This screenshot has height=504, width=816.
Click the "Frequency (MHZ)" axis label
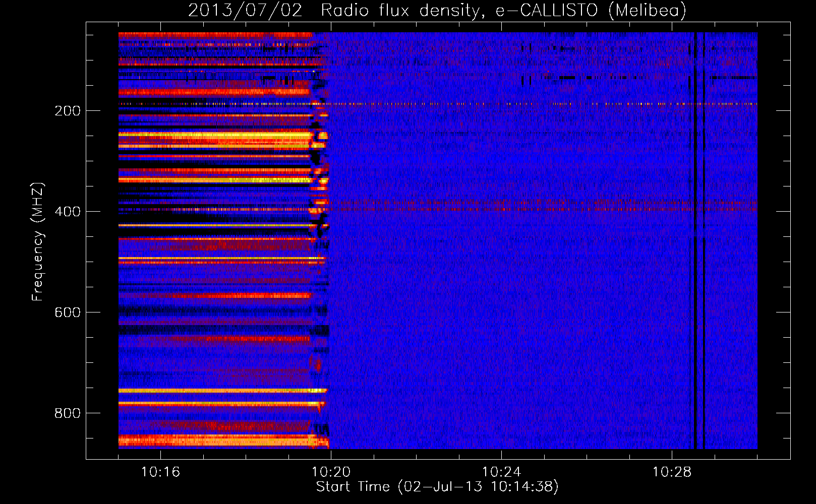coord(38,242)
